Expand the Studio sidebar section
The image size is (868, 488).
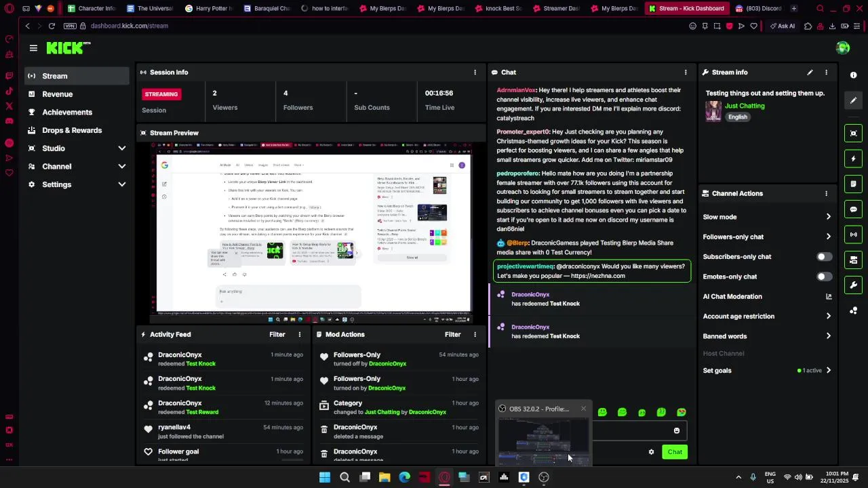(121, 148)
